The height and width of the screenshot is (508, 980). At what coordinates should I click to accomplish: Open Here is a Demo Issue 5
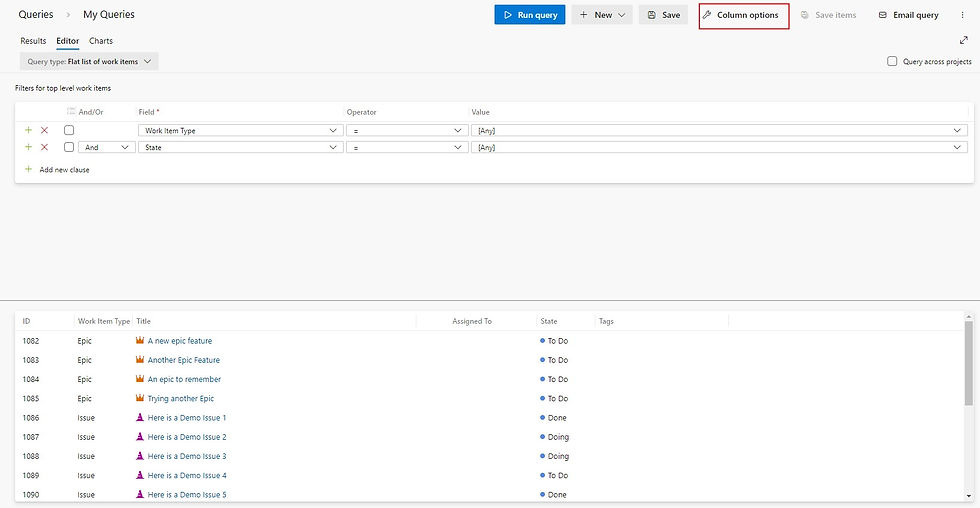(x=187, y=495)
